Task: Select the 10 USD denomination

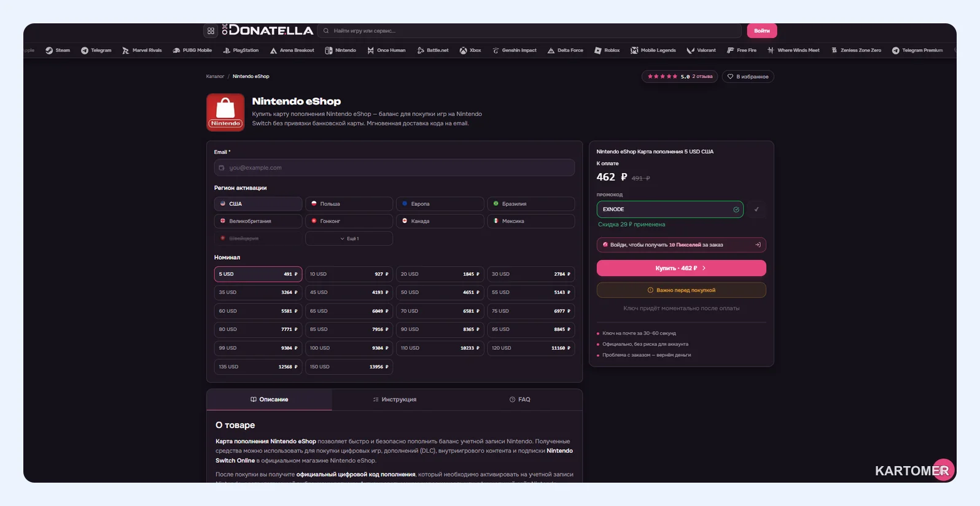Action: pyautogui.click(x=349, y=274)
